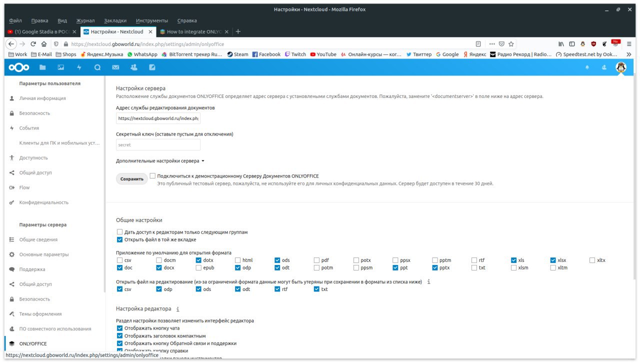The width and height of the screenshot is (640, 364).
Task: Switch to the Google Stadia YouTube tab
Action: click(42, 31)
